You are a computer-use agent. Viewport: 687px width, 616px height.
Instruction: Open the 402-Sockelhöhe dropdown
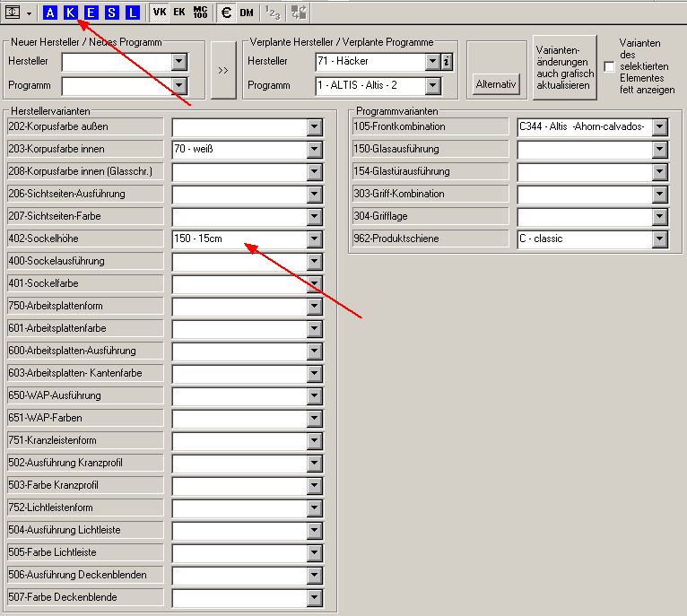pyautogui.click(x=314, y=239)
